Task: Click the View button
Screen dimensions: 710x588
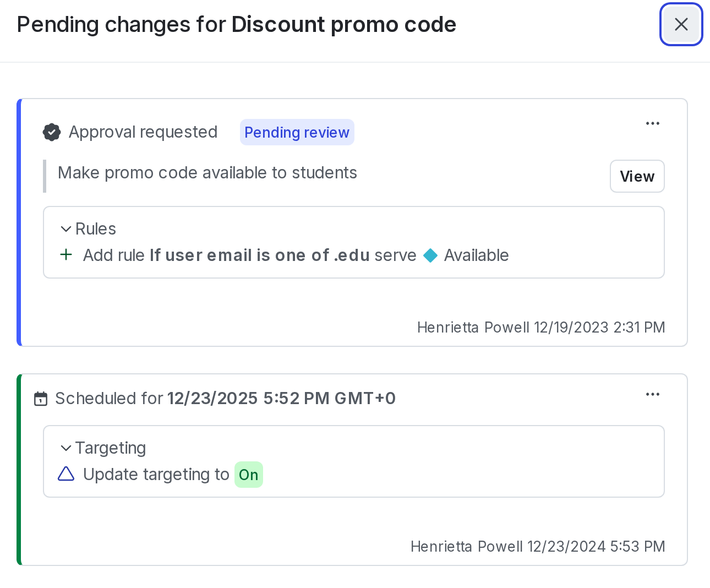Action: coord(637,176)
